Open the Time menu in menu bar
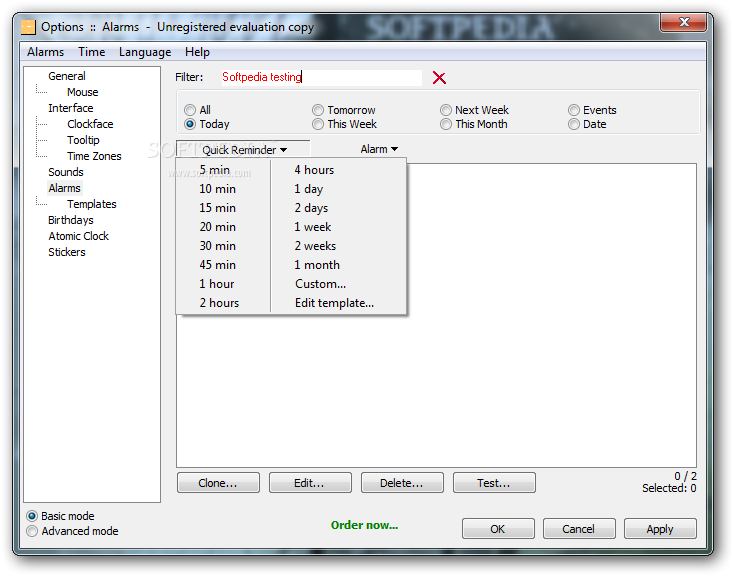This screenshot has height=576, width=734. (x=91, y=52)
